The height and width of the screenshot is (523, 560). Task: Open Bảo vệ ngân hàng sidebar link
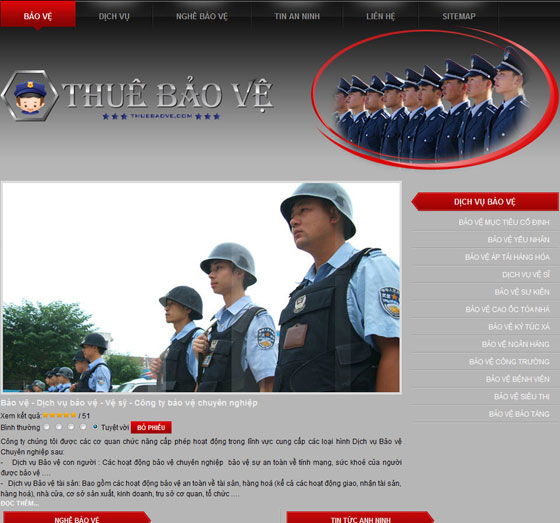(x=515, y=344)
